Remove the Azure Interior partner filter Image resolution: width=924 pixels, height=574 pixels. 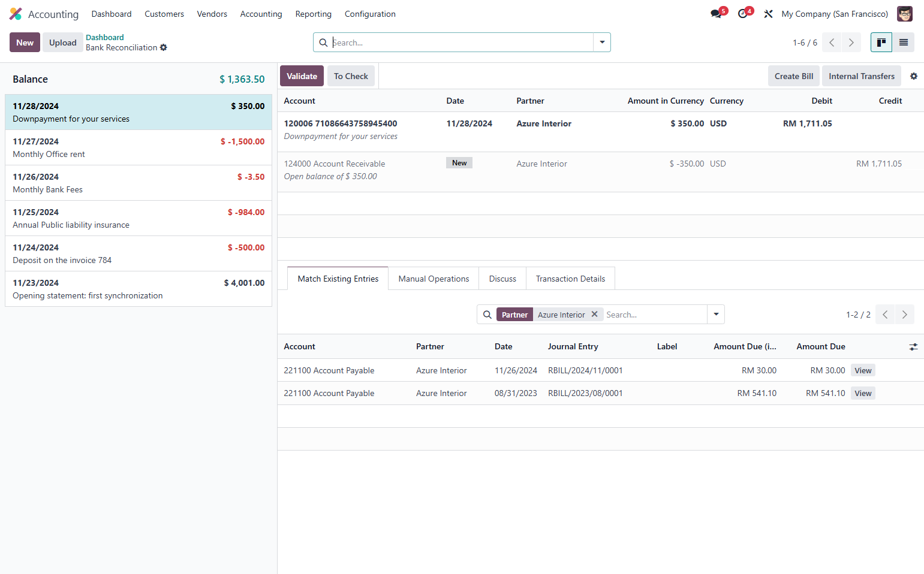pos(594,314)
